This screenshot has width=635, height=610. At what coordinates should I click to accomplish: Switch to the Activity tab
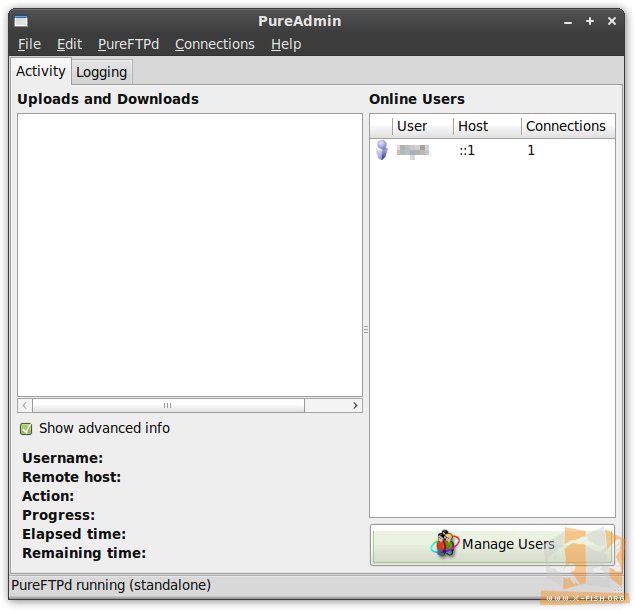[41, 71]
